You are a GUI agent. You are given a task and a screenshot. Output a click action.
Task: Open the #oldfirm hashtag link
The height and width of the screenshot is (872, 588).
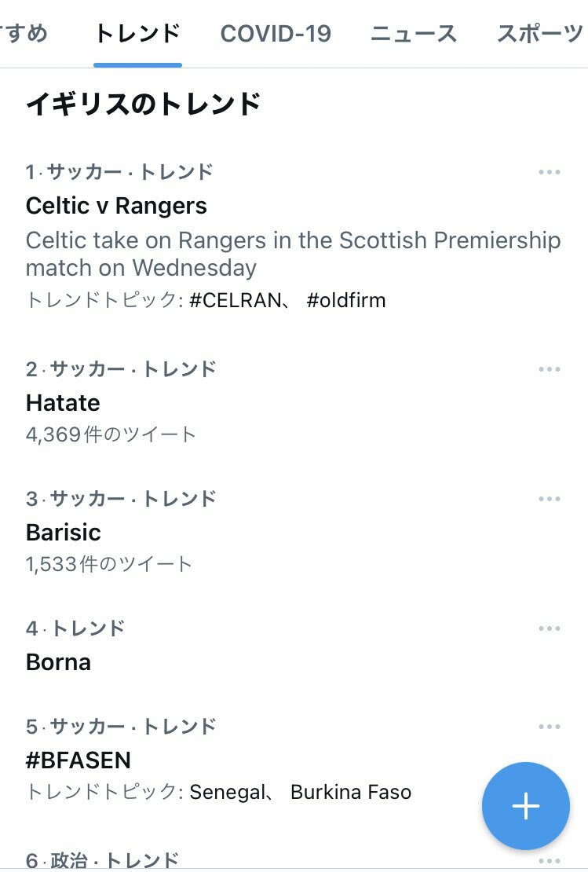pyautogui.click(x=345, y=300)
